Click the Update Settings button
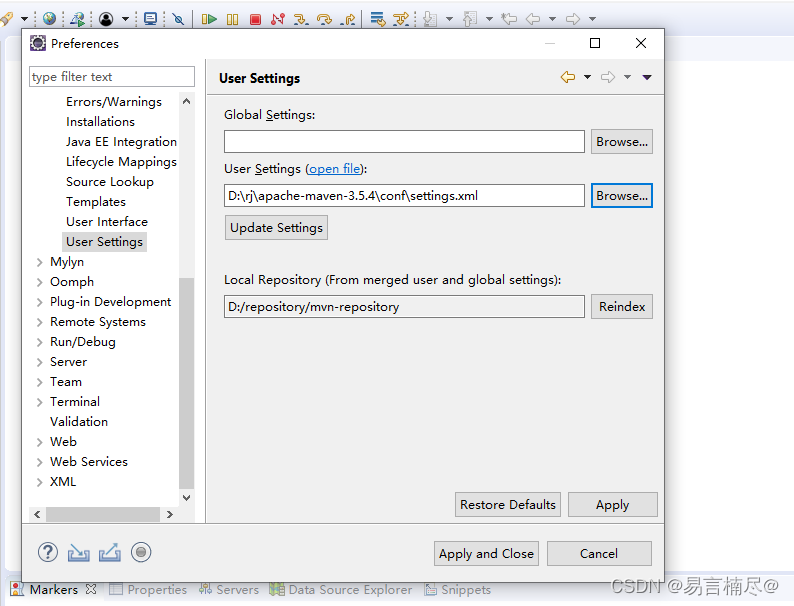The image size is (794, 606). coord(276,228)
